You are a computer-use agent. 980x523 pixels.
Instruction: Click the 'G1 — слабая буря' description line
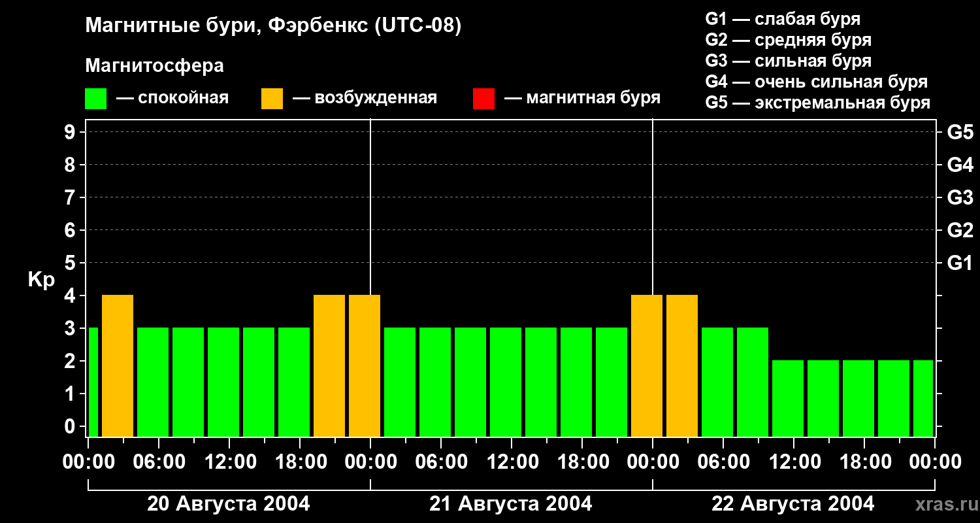pos(783,19)
